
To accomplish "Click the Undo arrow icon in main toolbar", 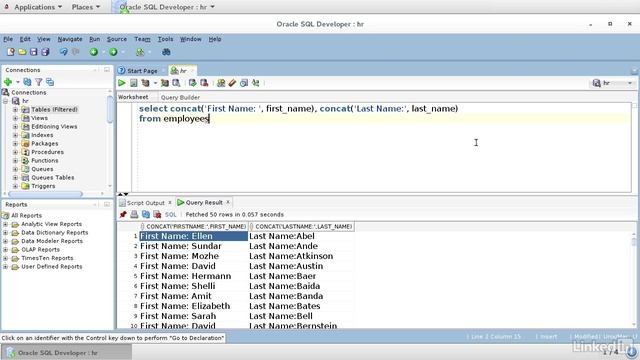I will click(64, 52).
